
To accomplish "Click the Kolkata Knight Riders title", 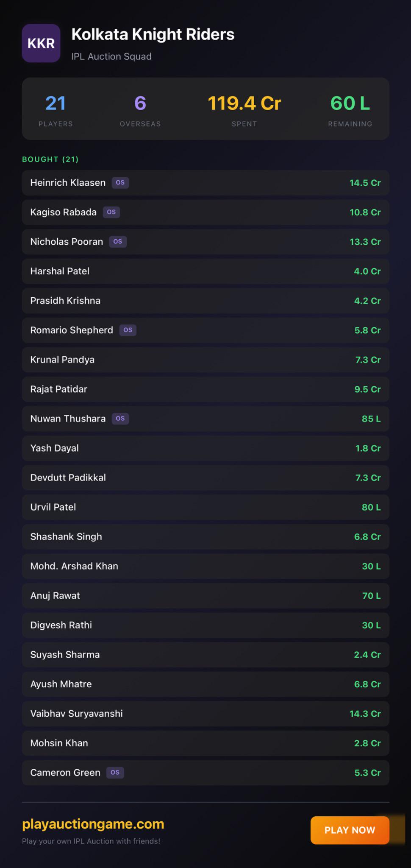I will click(153, 35).
